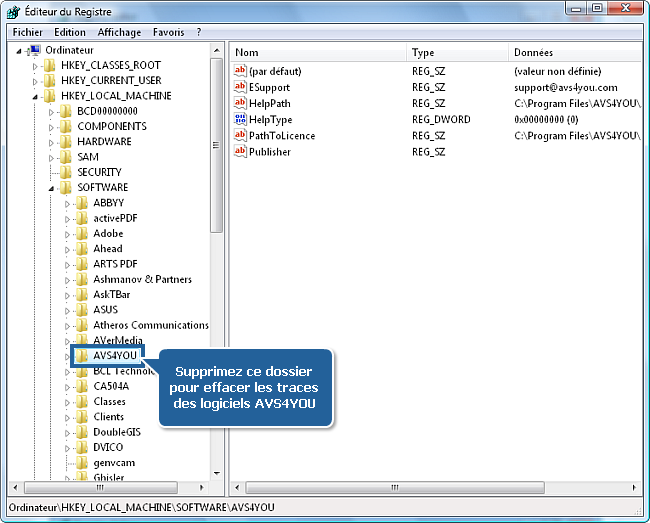Expand the activePDF key

point(67,219)
